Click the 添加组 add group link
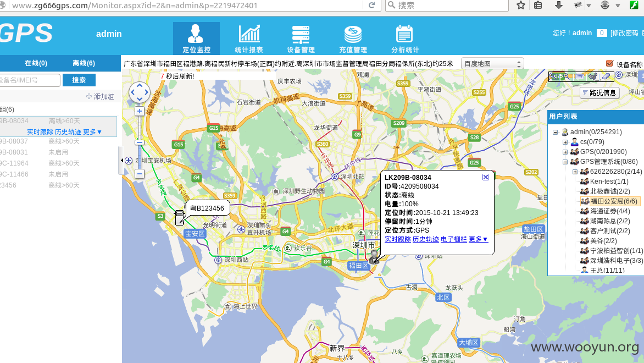The width and height of the screenshot is (644, 363). (x=103, y=96)
